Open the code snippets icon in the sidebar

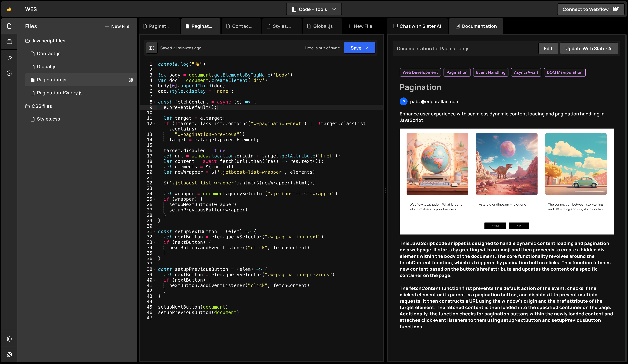[9, 57]
